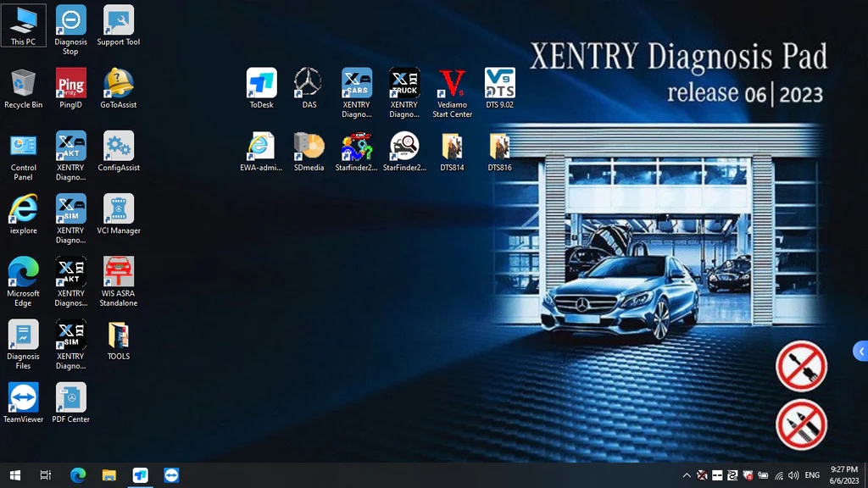868x488 pixels.
Task: Click the VCI Manager shortcut
Action: pyautogui.click(x=119, y=209)
